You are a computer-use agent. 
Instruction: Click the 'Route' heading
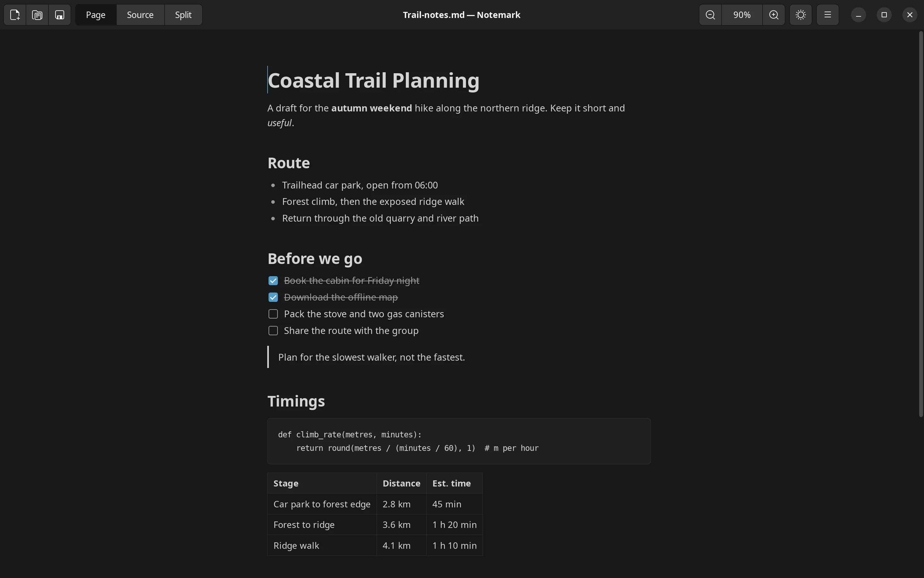pos(289,163)
